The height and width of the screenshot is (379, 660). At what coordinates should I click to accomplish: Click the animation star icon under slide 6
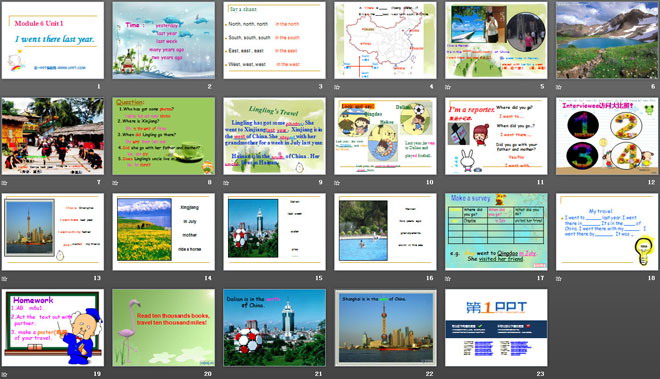[x=559, y=87]
